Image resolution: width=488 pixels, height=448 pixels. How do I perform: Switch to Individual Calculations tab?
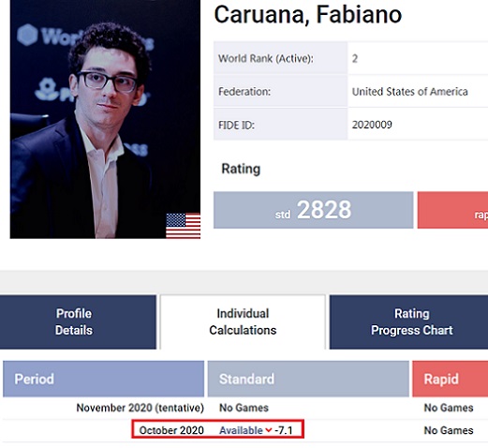243,321
